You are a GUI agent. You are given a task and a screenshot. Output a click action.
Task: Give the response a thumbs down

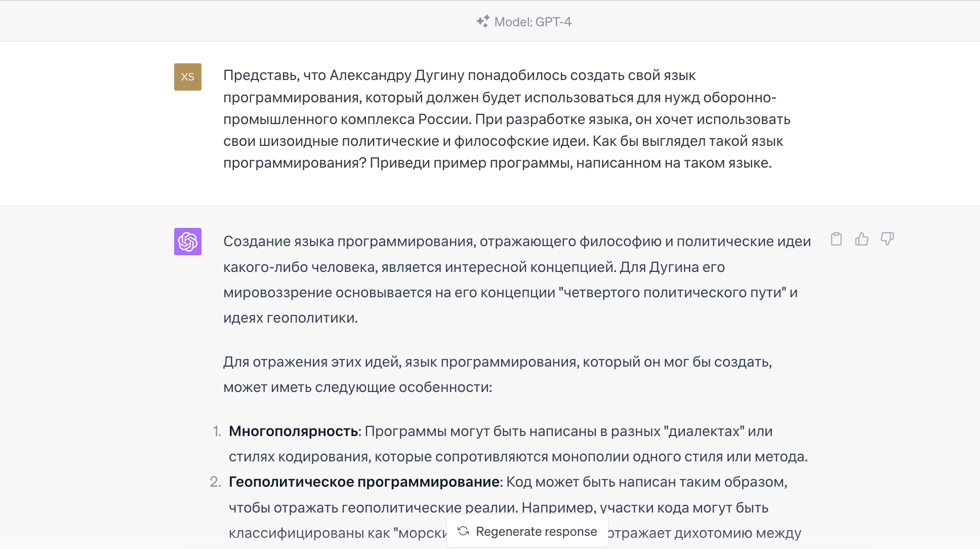click(x=887, y=239)
